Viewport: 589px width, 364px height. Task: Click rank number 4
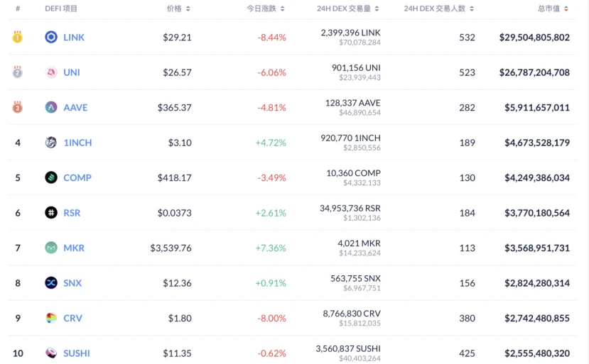point(18,143)
